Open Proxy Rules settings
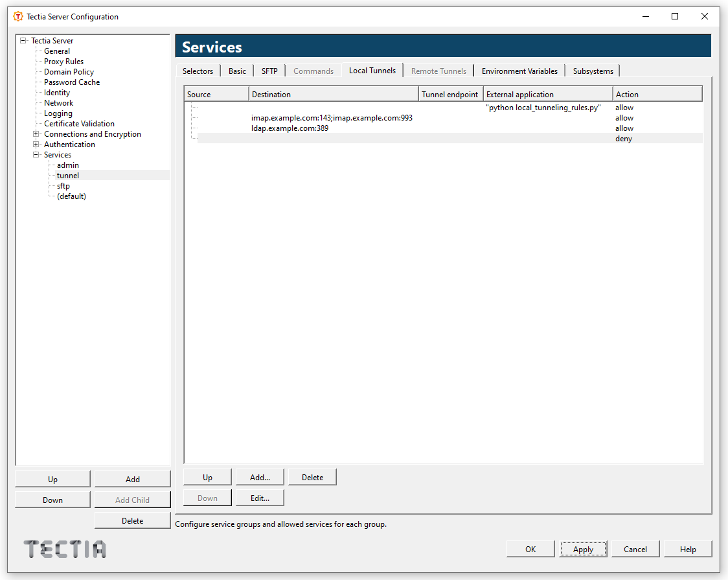The width and height of the screenshot is (728, 580). (63, 62)
